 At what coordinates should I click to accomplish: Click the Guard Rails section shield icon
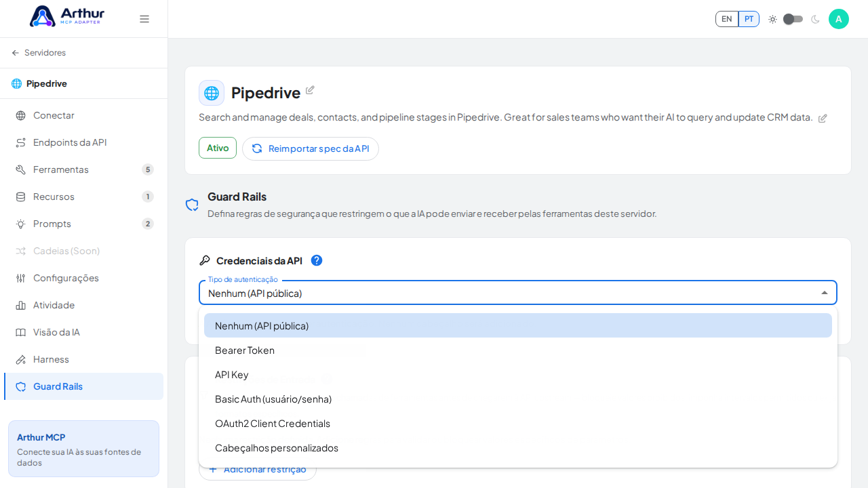192,205
